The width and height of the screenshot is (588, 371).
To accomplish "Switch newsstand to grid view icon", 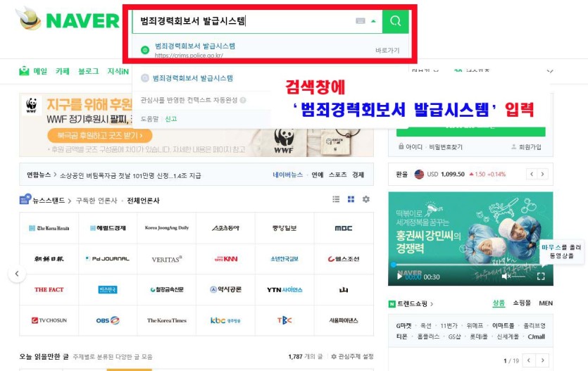I will pos(351,200).
